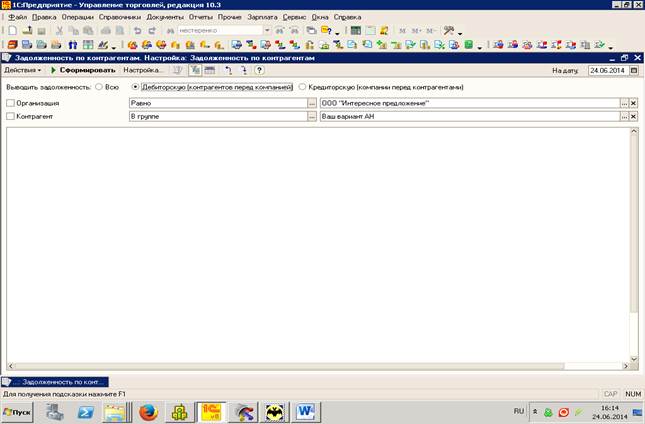This screenshot has width=645, height=424.
Task: Click the hammer tools icon
Action: click(x=448, y=30)
